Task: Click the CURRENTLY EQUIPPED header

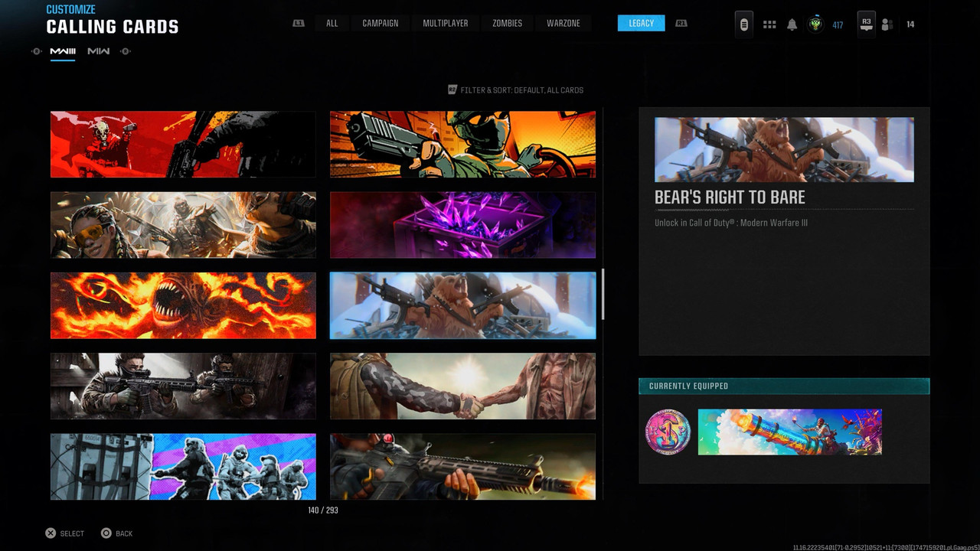Action: point(784,386)
